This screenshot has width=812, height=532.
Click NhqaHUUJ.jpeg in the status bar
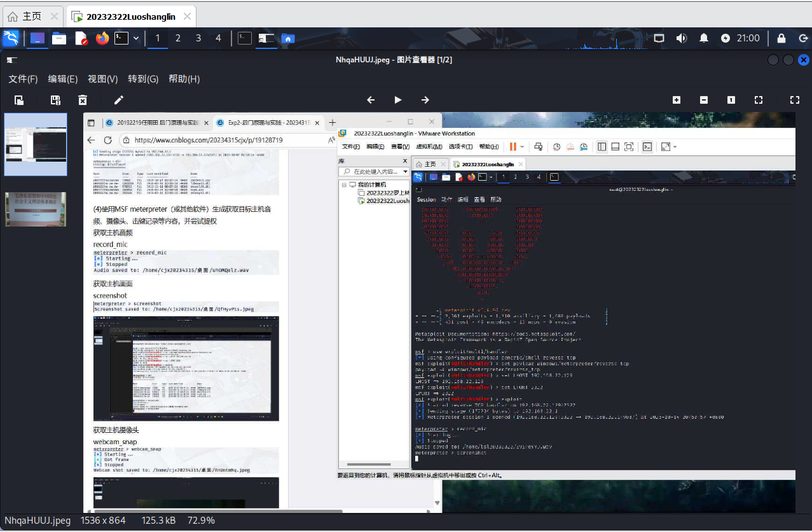38,521
